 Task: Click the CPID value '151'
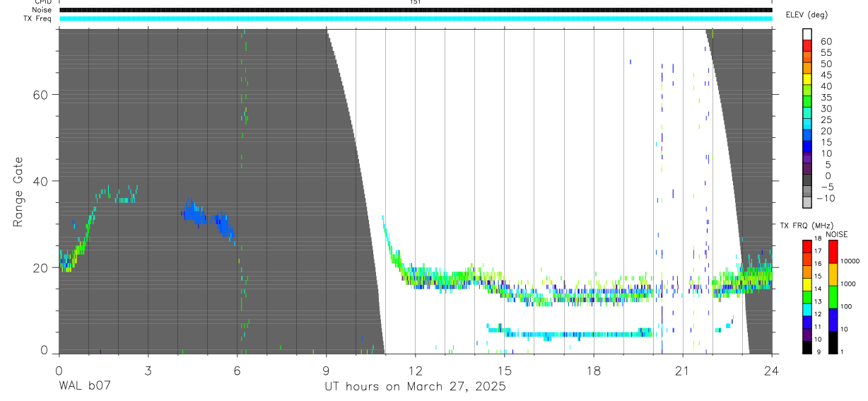(x=416, y=2)
